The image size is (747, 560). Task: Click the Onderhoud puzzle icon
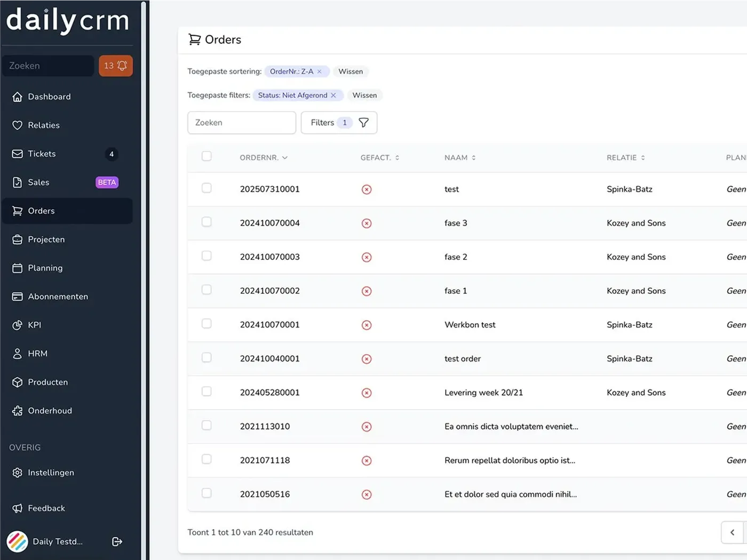(18, 411)
